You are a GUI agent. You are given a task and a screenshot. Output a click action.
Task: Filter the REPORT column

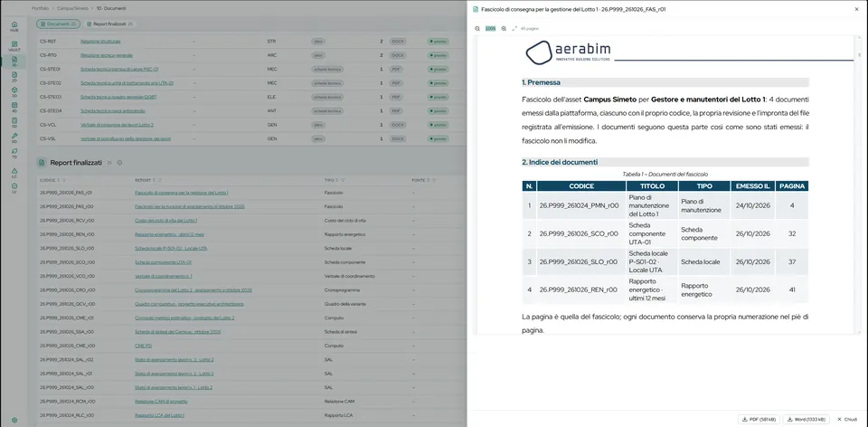pyautogui.click(x=160, y=180)
